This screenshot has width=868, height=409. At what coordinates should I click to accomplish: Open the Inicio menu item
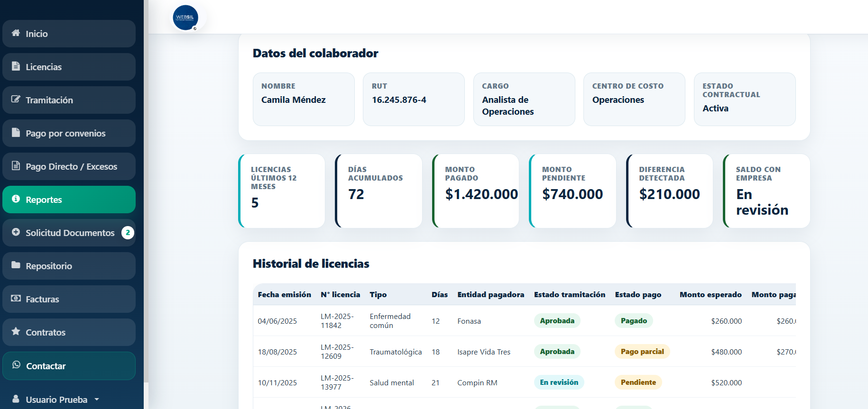pos(69,34)
